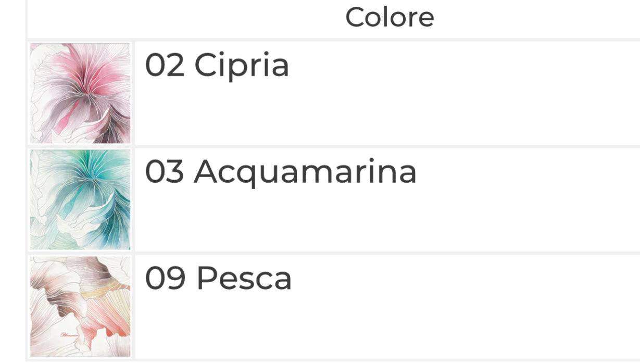Click the number 02 before Cipria
The height and width of the screenshot is (364, 640).
(x=165, y=66)
